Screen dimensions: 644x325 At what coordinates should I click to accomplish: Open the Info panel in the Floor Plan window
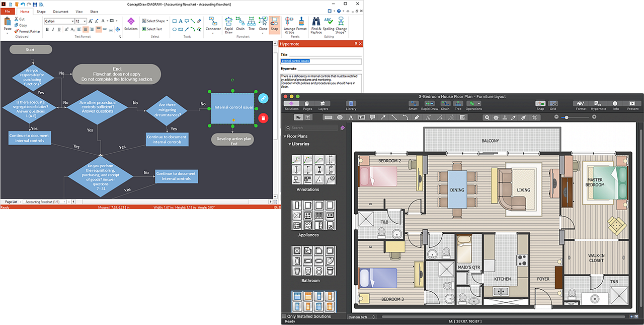pyautogui.click(x=615, y=105)
